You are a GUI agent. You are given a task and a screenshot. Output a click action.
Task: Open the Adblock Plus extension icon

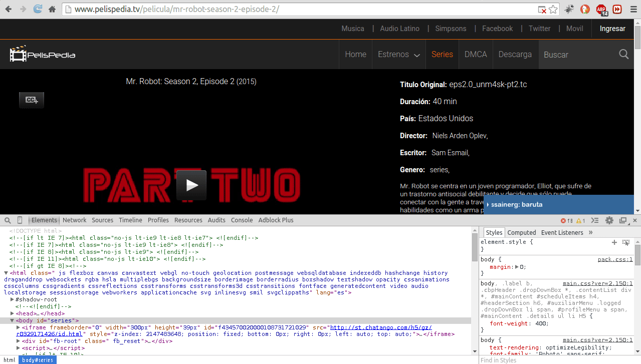[x=601, y=9]
